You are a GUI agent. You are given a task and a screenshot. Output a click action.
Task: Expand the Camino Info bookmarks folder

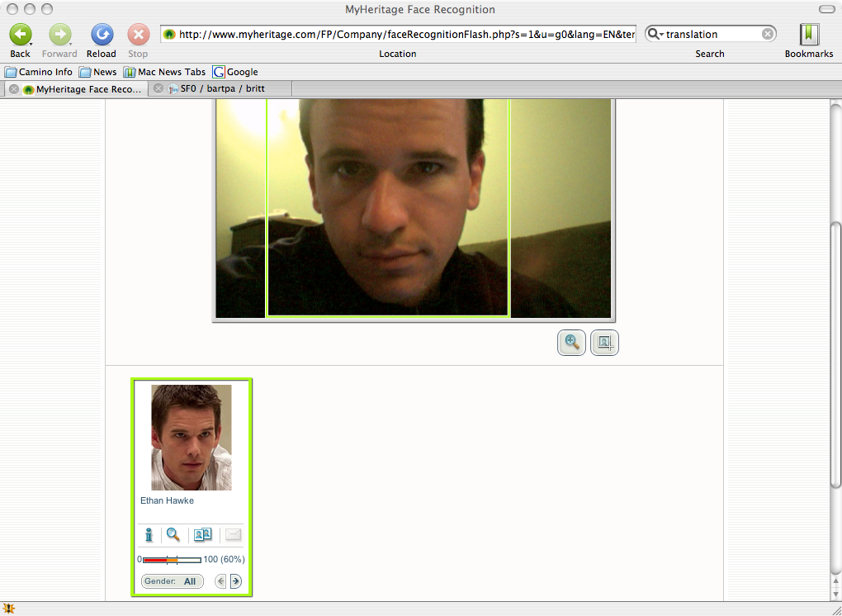[x=39, y=72]
